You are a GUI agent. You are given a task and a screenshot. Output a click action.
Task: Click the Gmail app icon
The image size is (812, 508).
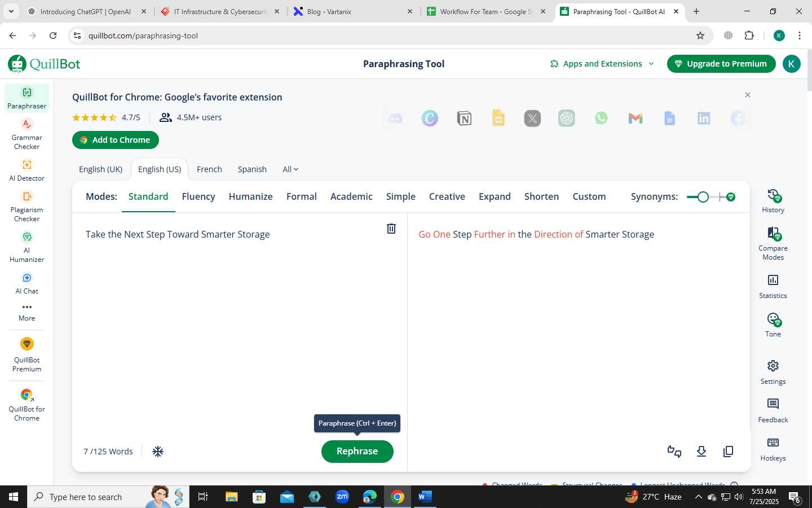636,119
